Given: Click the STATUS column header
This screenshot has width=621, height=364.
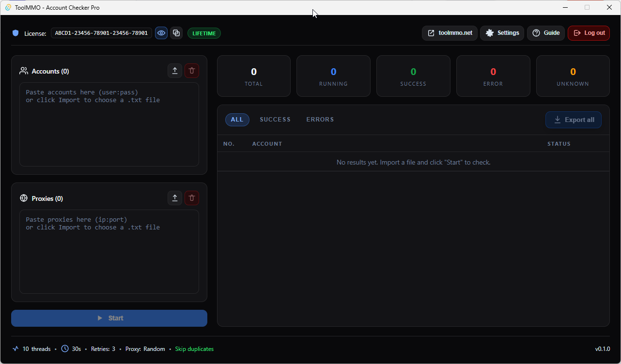Looking at the screenshot, I should (559, 144).
